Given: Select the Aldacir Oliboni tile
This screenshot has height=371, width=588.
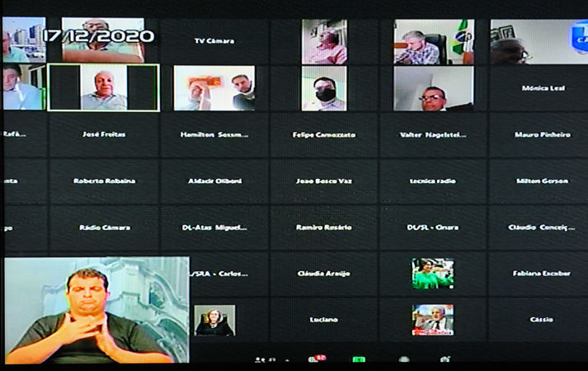Looking at the screenshot, I should (x=214, y=181).
